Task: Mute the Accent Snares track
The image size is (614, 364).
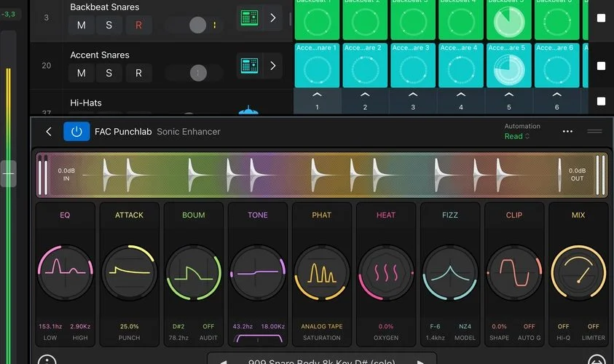Action: coord(82,74)
